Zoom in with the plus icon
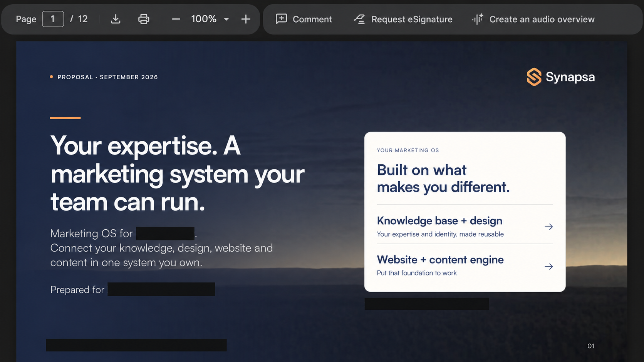Image resolution: width=644 pixels, height=362 pixels. click(246, 19)
